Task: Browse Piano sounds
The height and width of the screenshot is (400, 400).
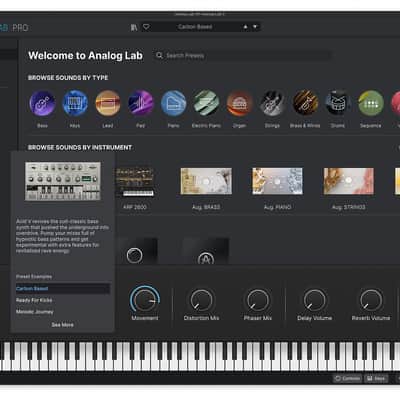Action: click(x=173, y=103)
